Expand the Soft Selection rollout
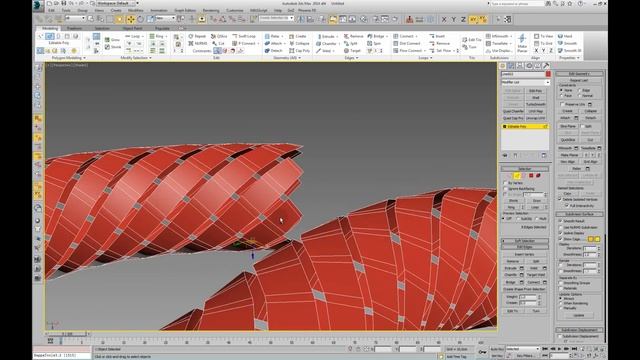640x360 pixels. [524, 241]
